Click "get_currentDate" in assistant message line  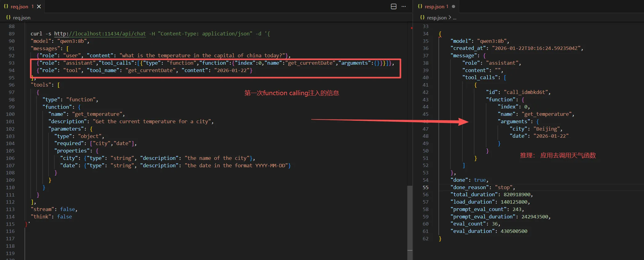tap(310, 63)
